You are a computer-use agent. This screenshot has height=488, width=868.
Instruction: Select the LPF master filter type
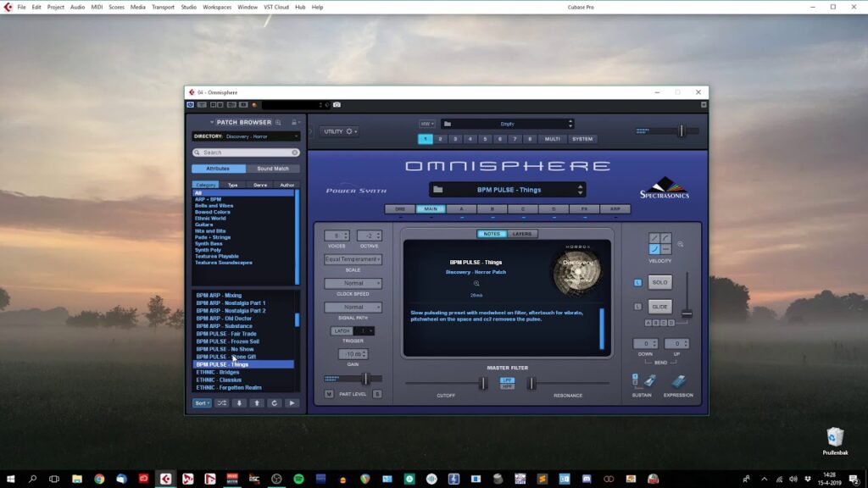pyautogui.click(x=507, y=380)
